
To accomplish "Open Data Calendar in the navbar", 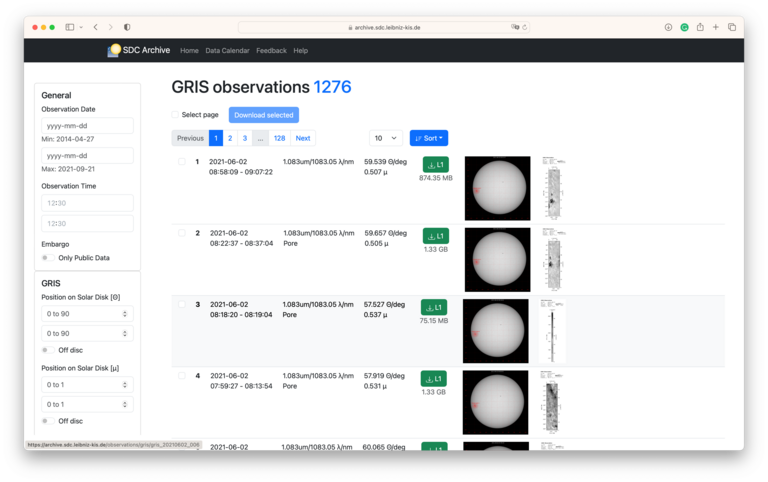I will click(227, 50).
